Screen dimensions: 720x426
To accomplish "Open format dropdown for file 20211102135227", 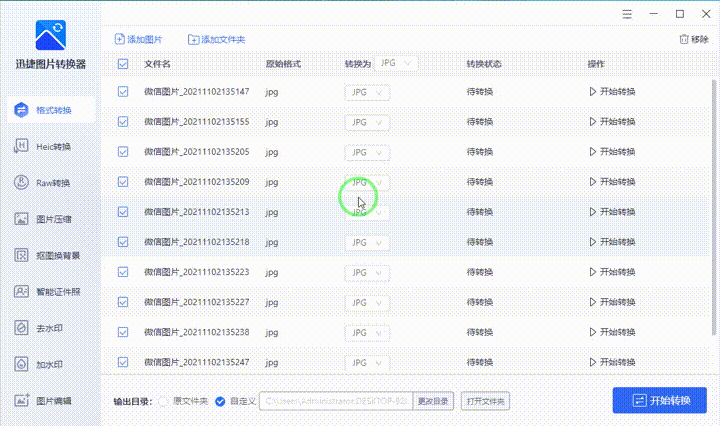I will tap(367, 303).
